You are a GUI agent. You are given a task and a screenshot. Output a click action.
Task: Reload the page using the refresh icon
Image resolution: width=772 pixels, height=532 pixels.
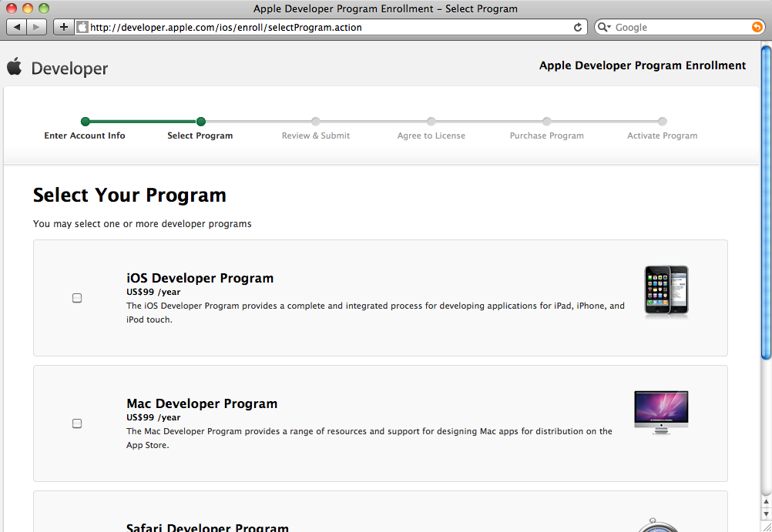pos(578,28)
